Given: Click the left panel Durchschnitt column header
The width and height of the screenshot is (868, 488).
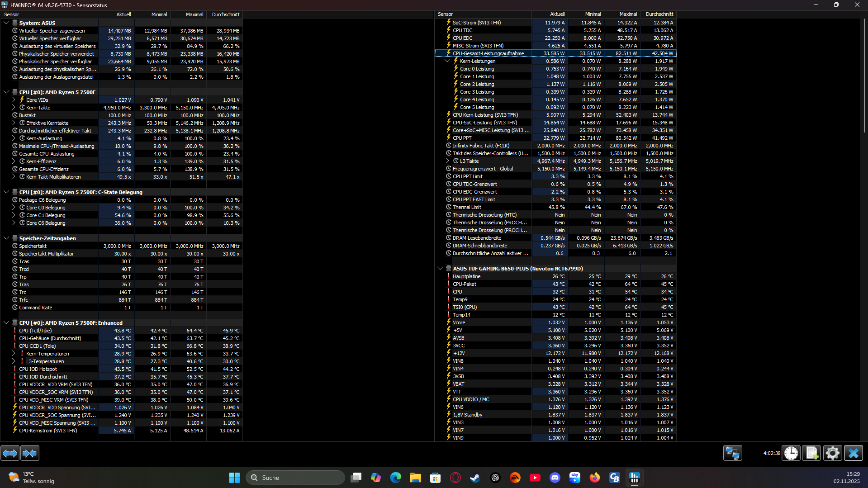Looking at the screenshot, I should coord(224,14).
